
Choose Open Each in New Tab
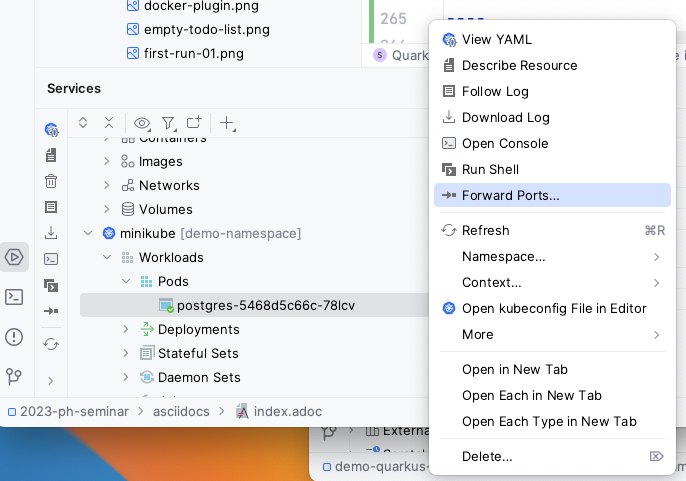pyautogui.click(x=552, y=395)
